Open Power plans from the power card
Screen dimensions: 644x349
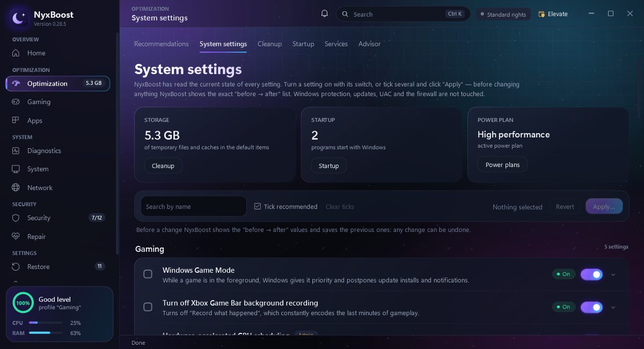(502, 165)
